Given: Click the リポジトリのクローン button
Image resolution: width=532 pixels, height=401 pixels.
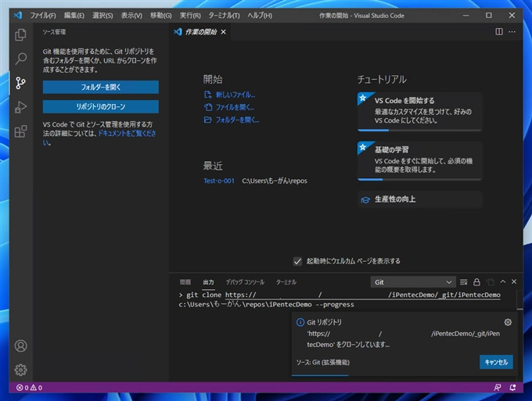Looking at the screenshot, I should click(100, 106).
